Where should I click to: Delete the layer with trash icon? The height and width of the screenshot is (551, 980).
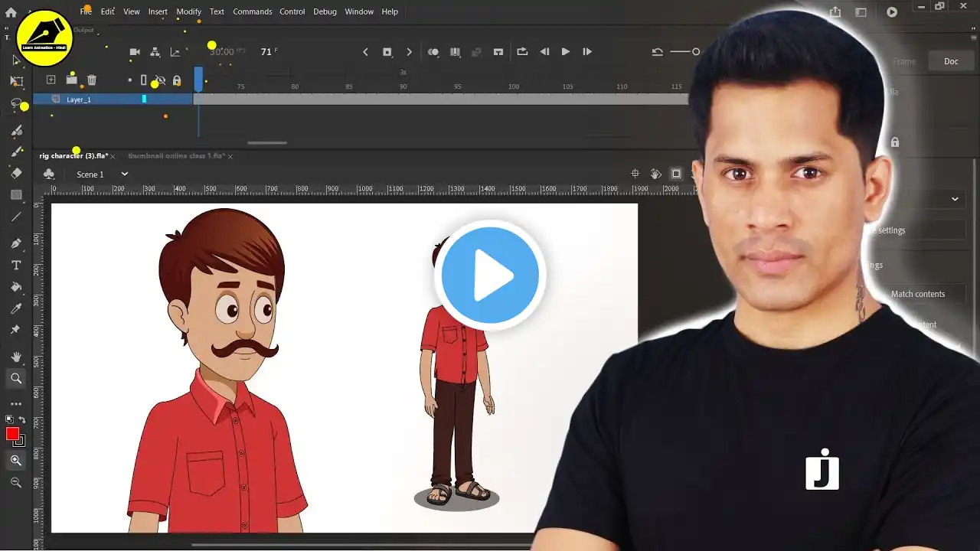[x=92, y=80]
